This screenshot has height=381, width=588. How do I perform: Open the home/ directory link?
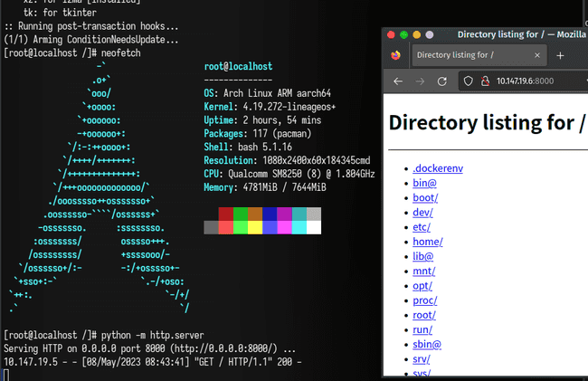(x=428, y=242)
